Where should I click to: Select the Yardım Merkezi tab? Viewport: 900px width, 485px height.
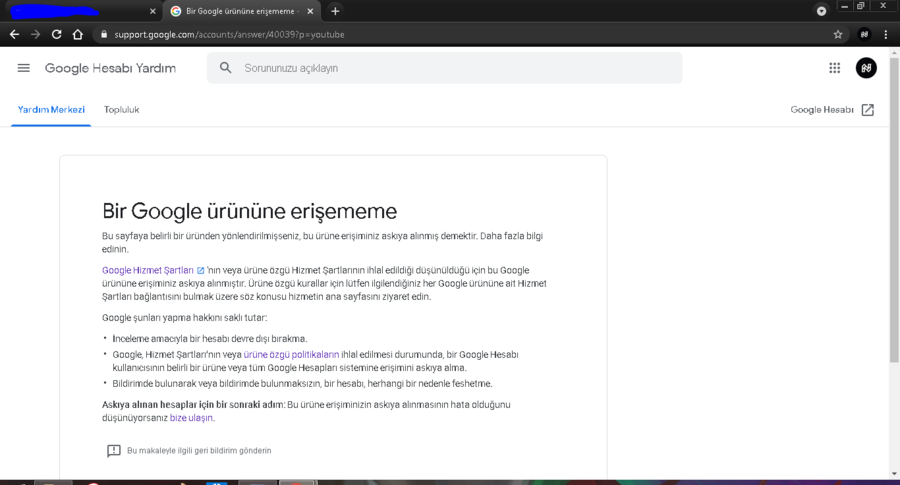point(51,110)
